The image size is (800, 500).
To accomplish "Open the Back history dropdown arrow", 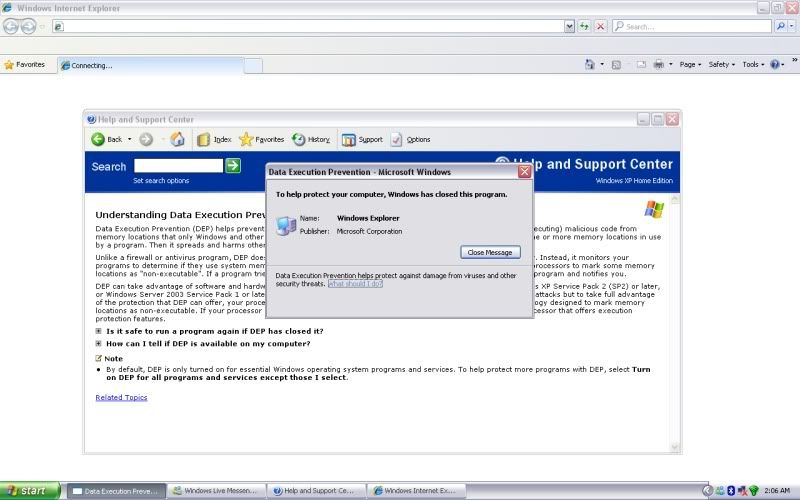I will (x=130, y=139).
